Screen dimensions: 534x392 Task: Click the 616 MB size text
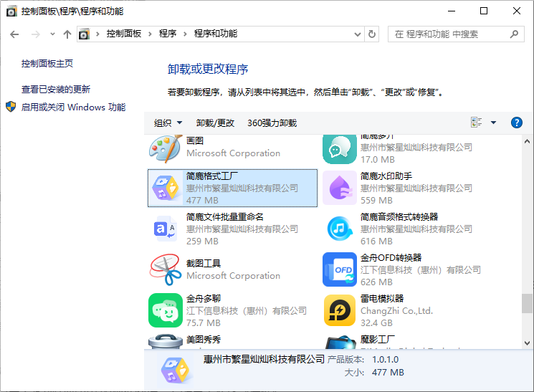click(x=376, y=241)
